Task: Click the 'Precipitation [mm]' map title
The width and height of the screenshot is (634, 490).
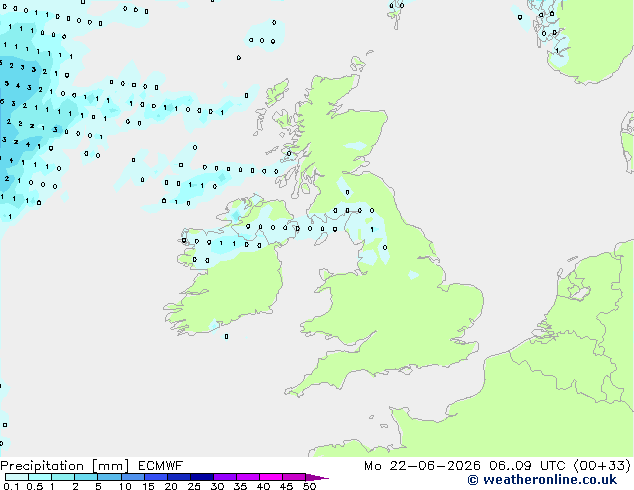Action: (x=64, y=466)
